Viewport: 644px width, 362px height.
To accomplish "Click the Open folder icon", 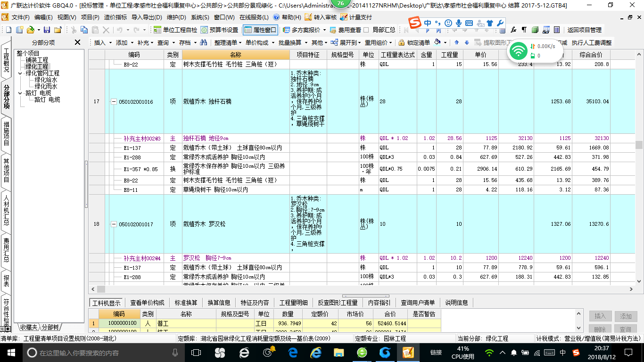I will coord(30,30).
